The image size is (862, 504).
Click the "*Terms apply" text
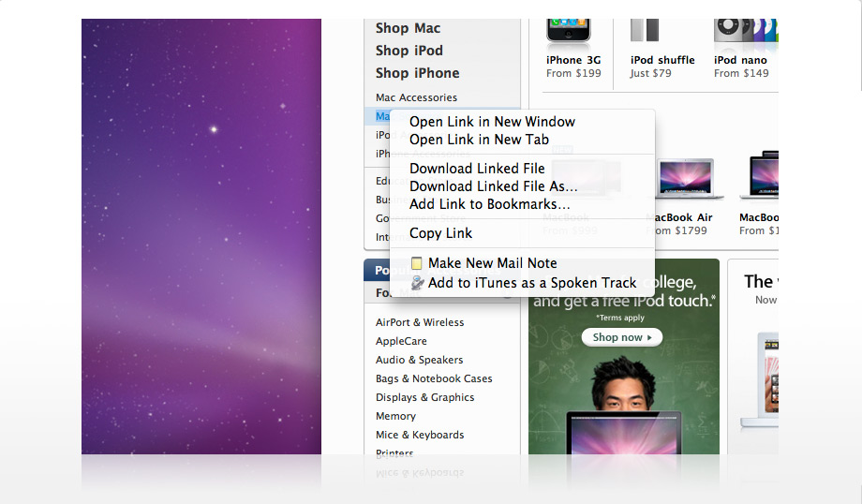tap(619, 318)
